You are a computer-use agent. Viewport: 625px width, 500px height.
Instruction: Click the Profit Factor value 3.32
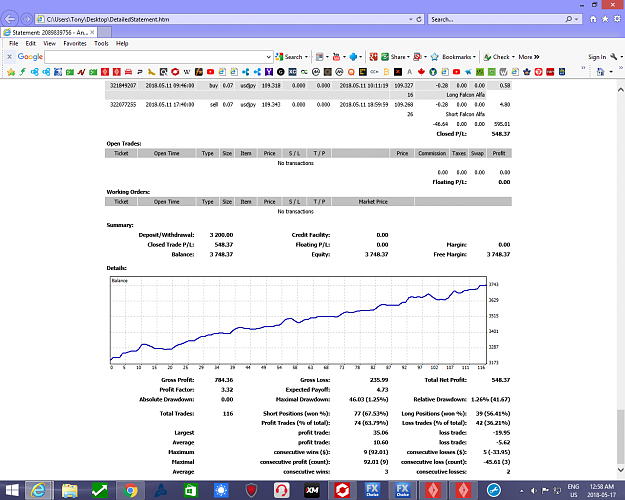click(x=227, y=390)
